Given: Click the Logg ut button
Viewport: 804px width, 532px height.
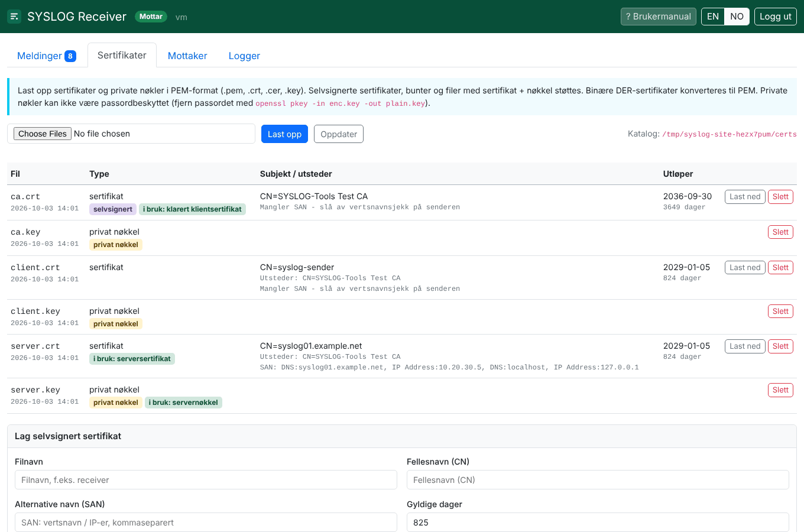Looking at the screenshot, I should [x=775, y=17].
